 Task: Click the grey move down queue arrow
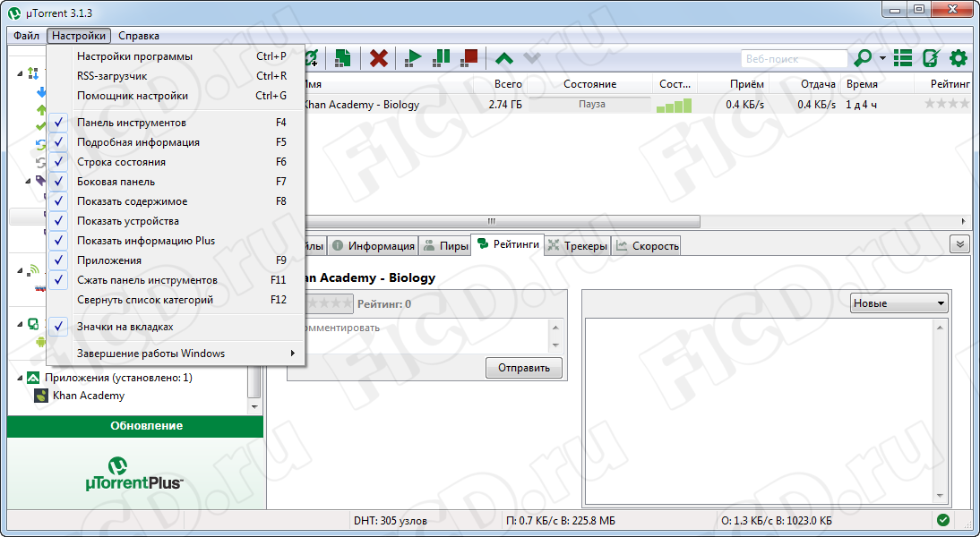point(532,59)
